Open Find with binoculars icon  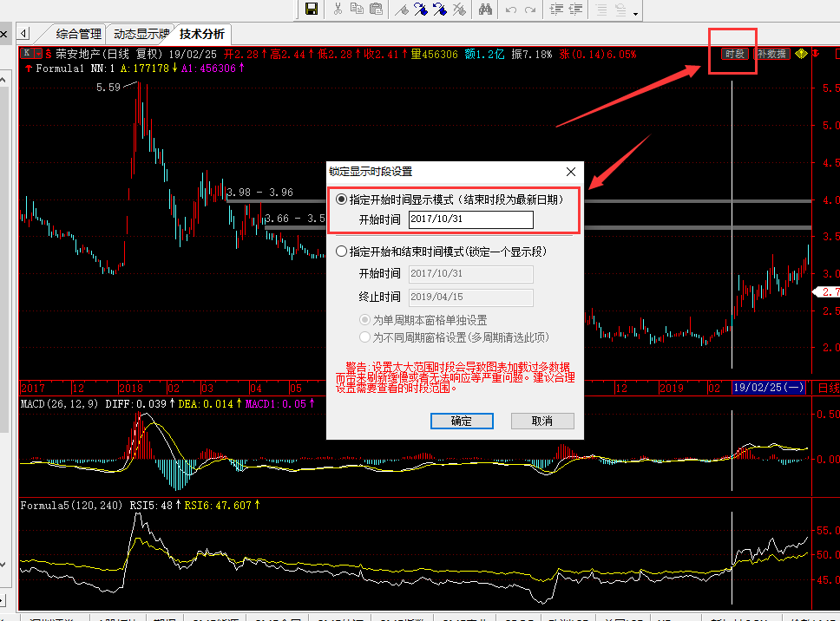point(485,9)
